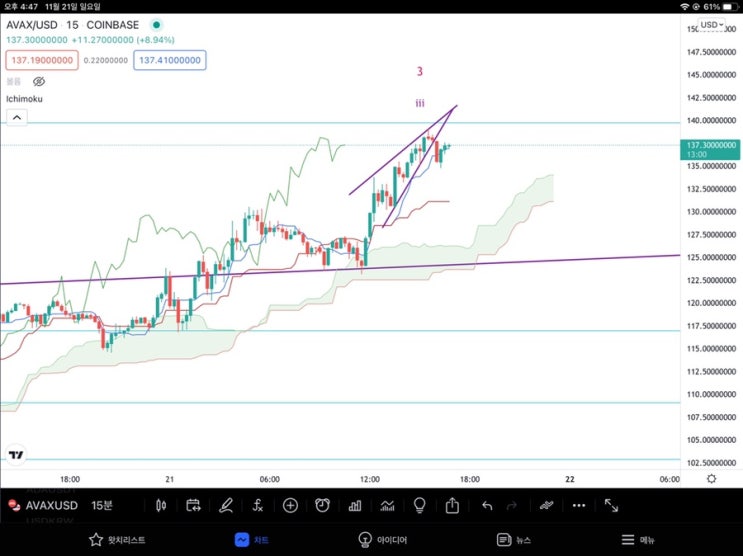Switch to the 뉴스 tab
743x556 pixels.
click(x=514, y=539)
